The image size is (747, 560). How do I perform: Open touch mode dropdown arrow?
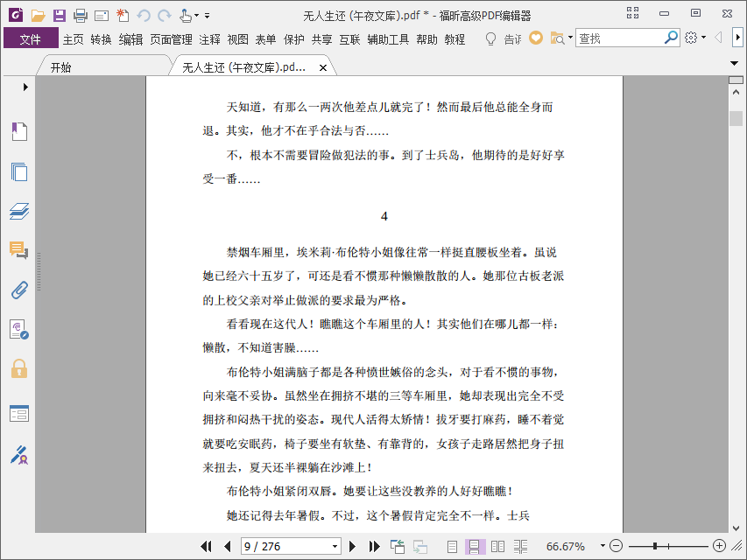196,16
